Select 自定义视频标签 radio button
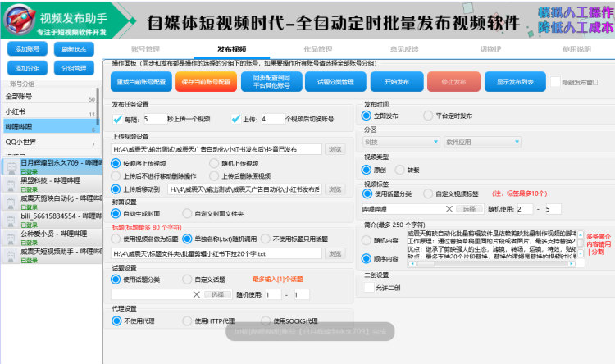The height and width of the screenshot is (364, 615). (428, 193)
